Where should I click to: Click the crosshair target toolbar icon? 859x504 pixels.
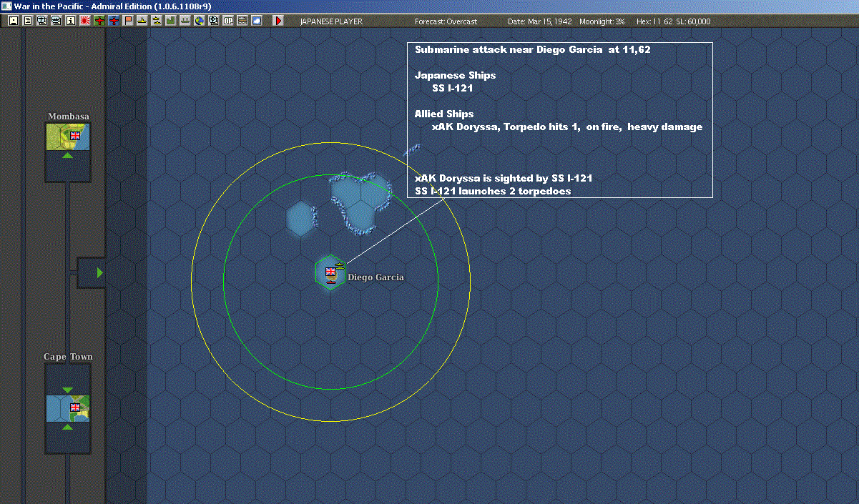(213, 21)
